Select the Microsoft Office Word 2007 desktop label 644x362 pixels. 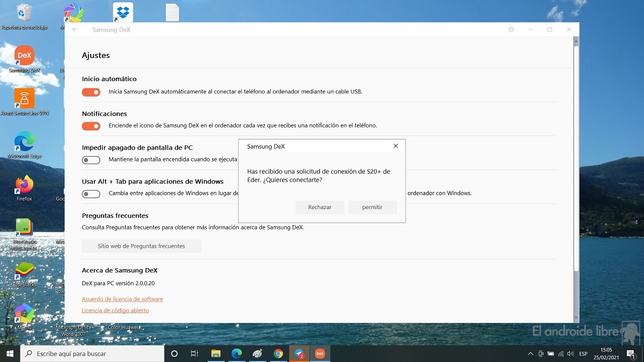click(75, 330)
